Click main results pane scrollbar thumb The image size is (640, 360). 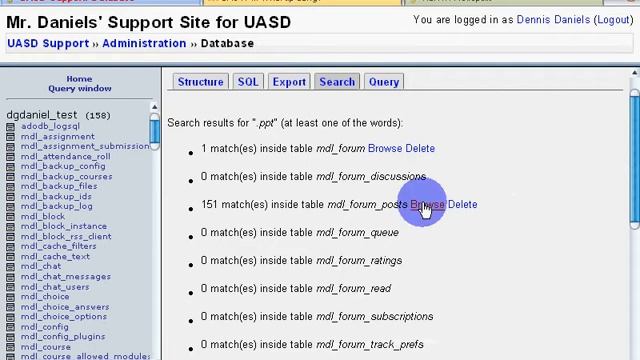click(x=635, y=159)
